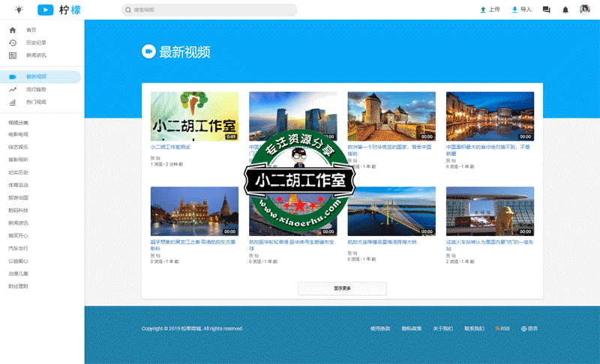The image size is (600, 364).
Task: Open the notifications bell icon
Action: click(x=565, y=10)
